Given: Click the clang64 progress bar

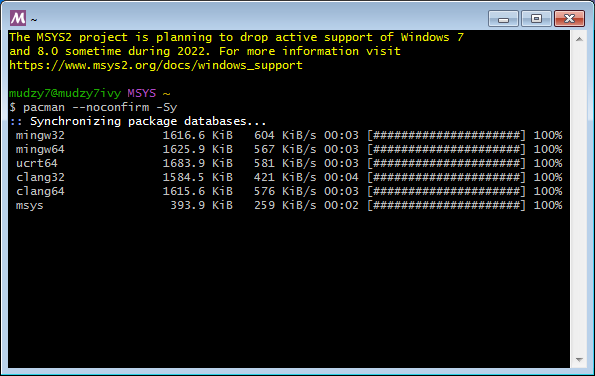Looking at the screenshot, I should pyautogui.click(x=446, y=191).
